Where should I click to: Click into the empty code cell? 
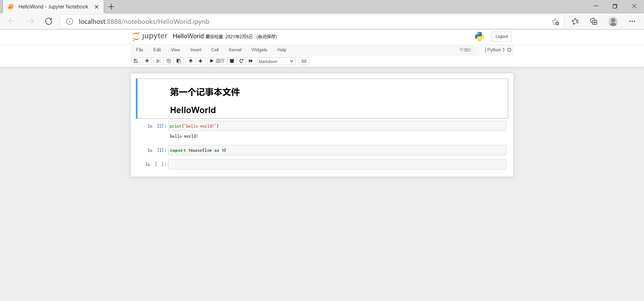click(337, 164)
